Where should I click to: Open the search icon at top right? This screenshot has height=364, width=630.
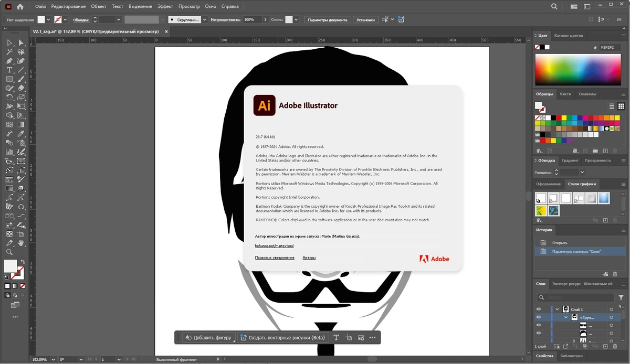554,7
